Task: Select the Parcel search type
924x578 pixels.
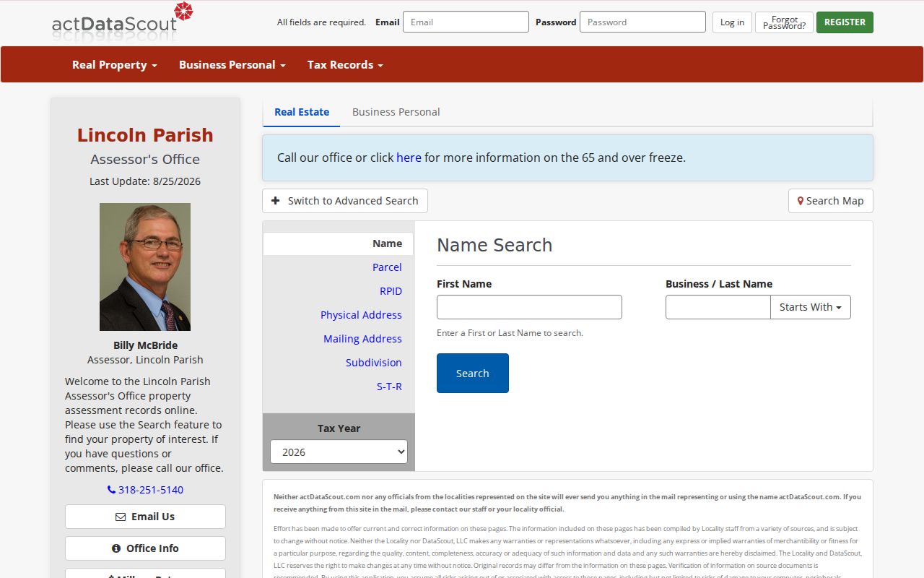Action: (387, 267)
